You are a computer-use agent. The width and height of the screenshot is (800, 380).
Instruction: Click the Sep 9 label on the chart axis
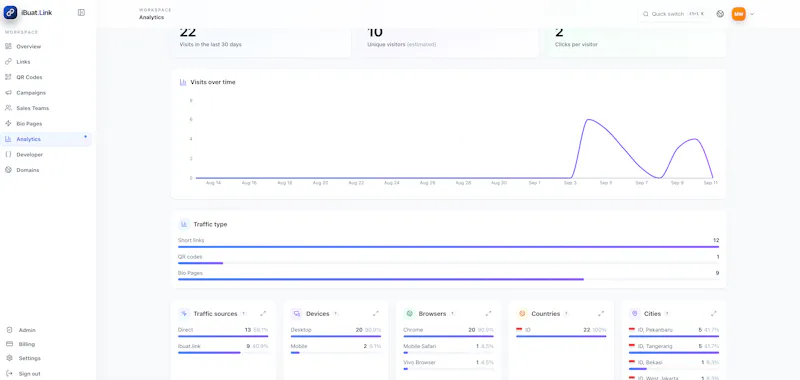pyautogui.click(x=677, y=183)
